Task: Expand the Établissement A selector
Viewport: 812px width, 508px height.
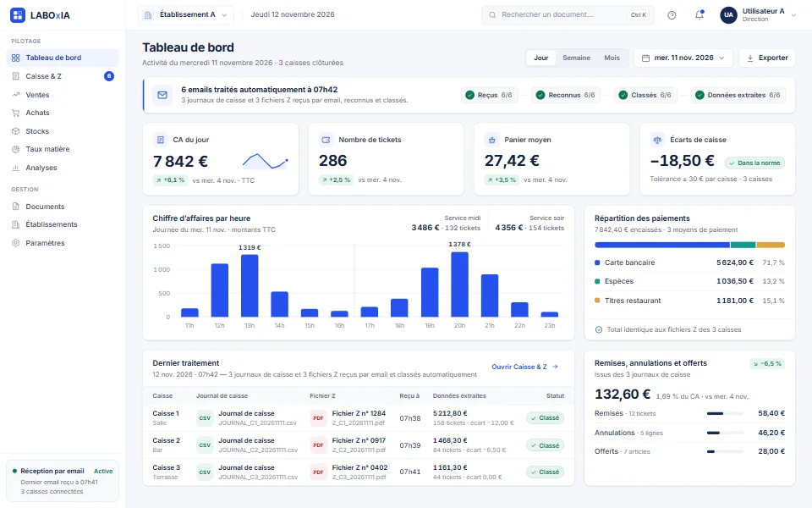Action: point(185,15)
